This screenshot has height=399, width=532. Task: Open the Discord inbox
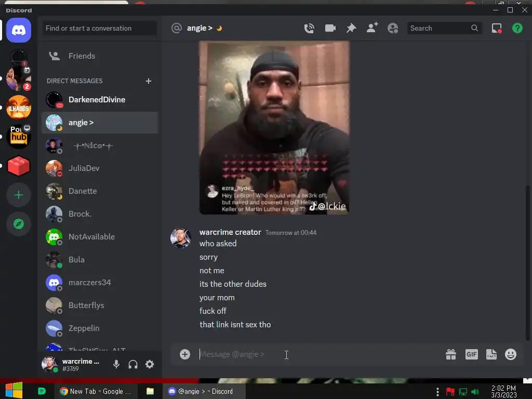(497, 28)
